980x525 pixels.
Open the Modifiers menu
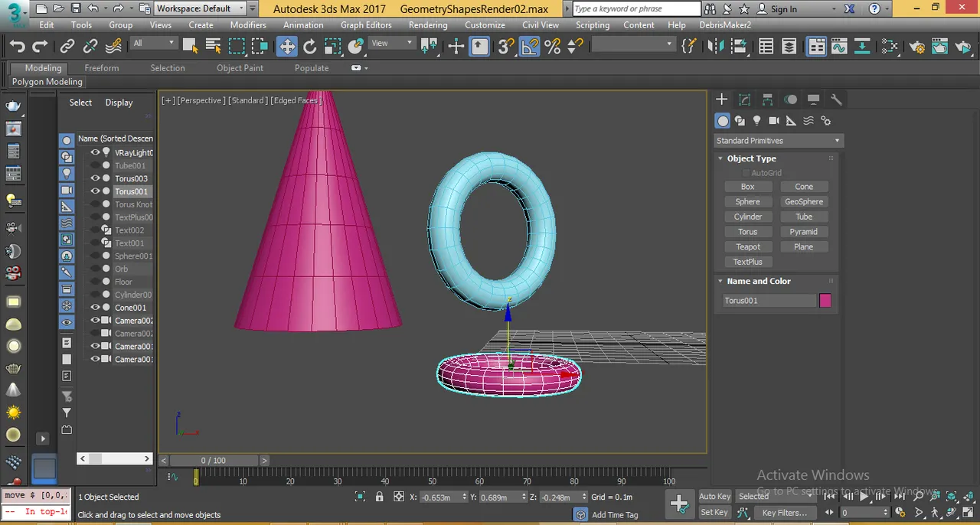click(x=248, y=24)
